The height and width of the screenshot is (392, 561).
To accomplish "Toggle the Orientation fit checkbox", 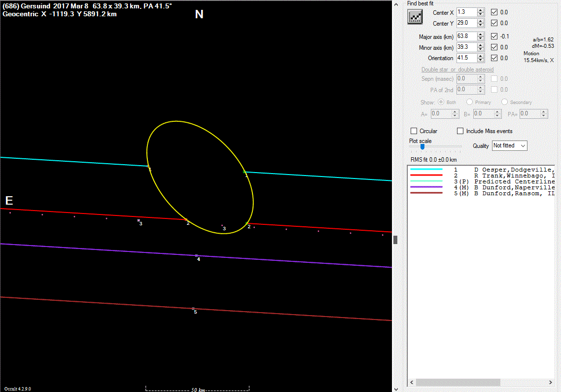I will pos(494,58).
